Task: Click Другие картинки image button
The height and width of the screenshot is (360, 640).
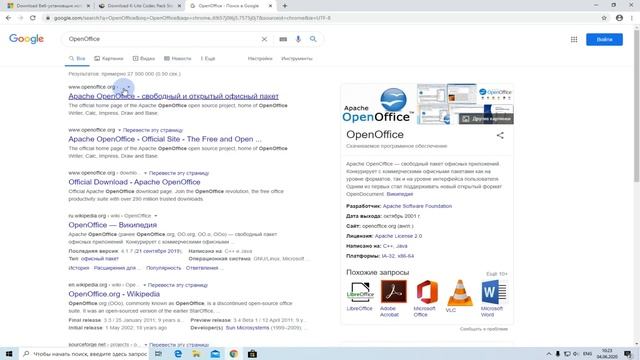Action: tap(486, 119)
